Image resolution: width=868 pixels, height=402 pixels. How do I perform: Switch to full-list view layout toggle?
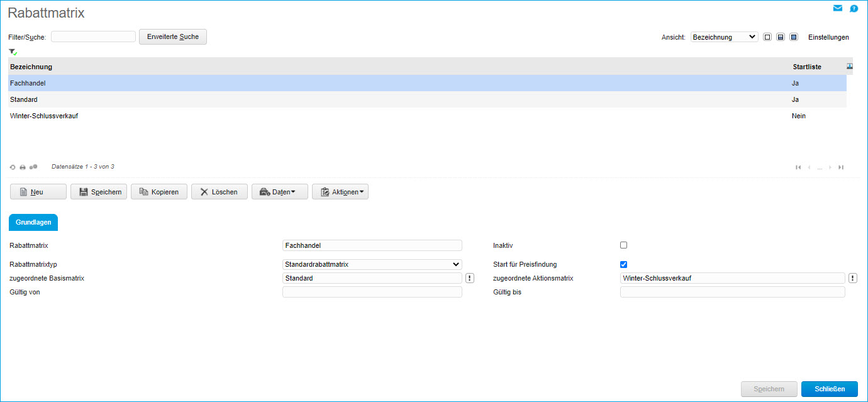pos(794,37)
